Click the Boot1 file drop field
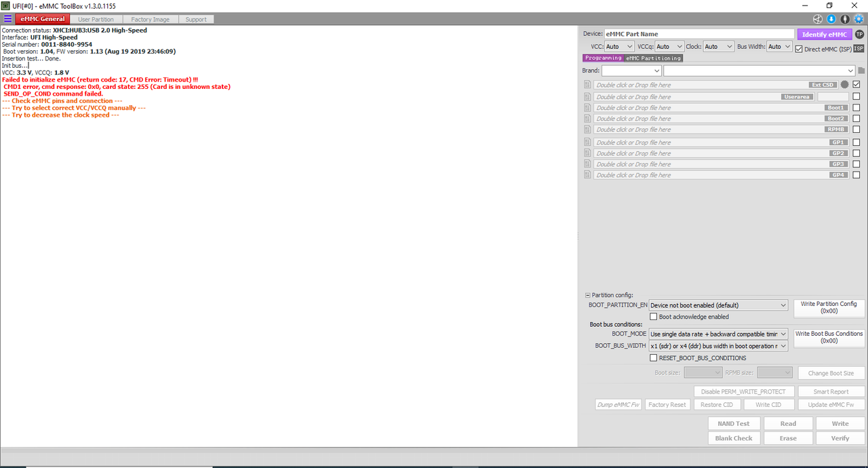This screenshot has width=868, height=468. pos(721,108)
